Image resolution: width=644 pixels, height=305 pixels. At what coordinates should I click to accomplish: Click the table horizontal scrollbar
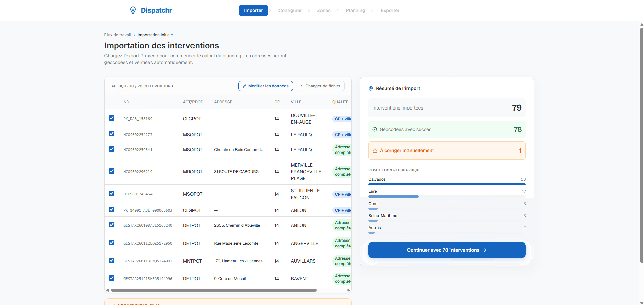point(214,290)
